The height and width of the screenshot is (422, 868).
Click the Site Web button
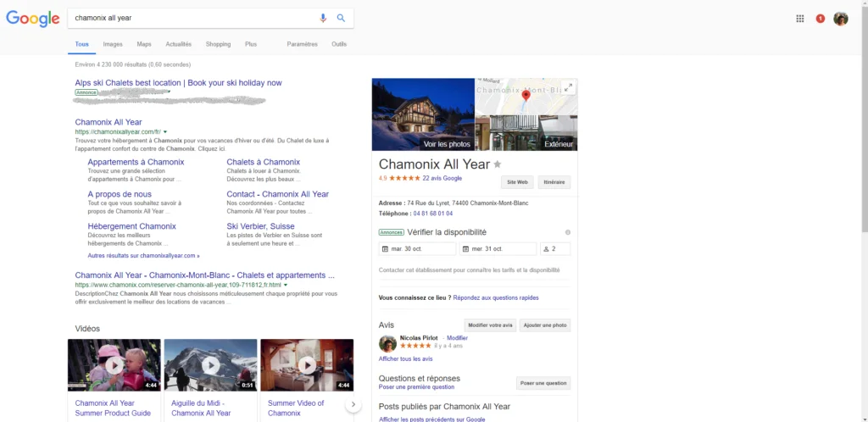[x=518, y=182]
